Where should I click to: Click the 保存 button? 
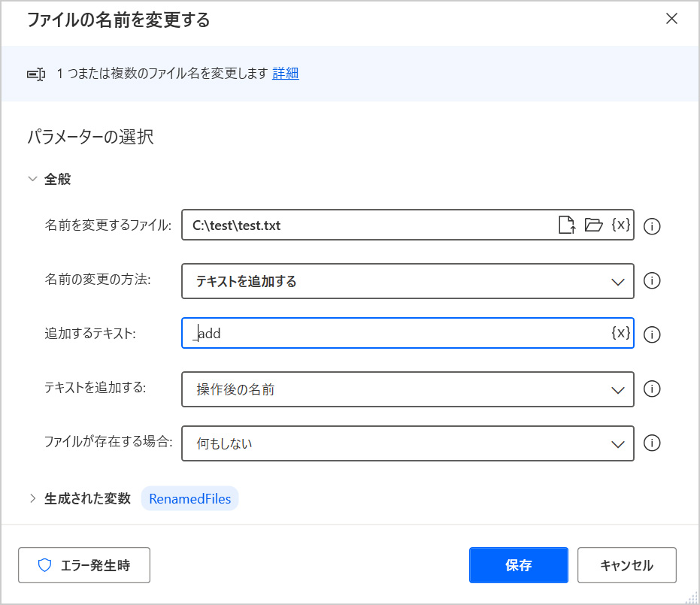(x=518, y=565)
